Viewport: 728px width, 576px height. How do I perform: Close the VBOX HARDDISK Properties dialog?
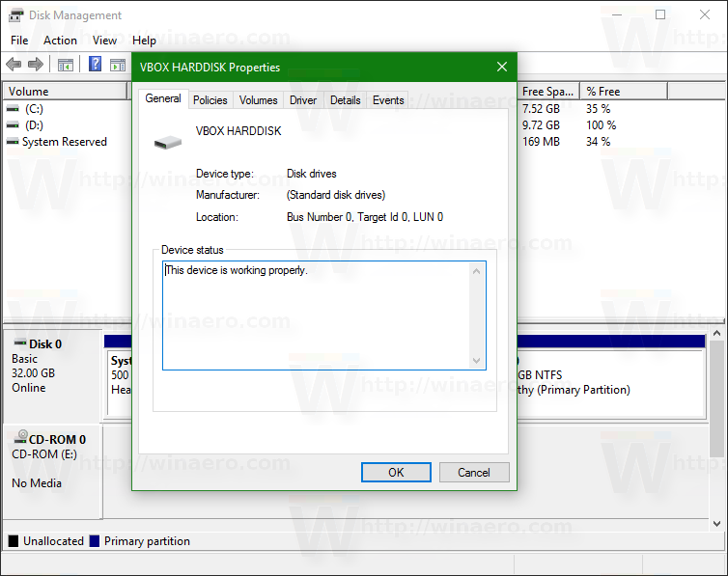502,67
